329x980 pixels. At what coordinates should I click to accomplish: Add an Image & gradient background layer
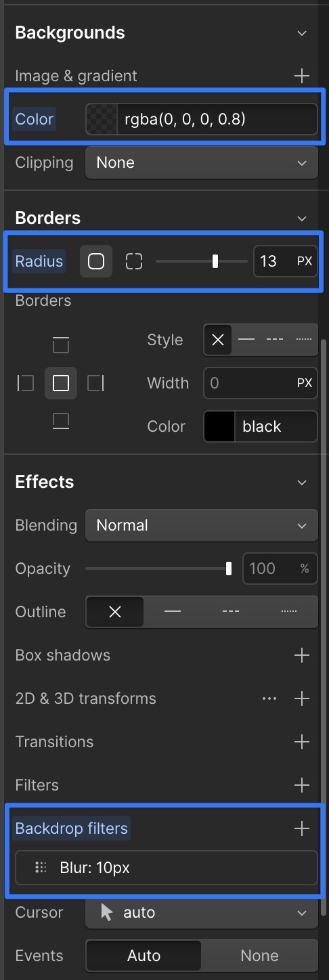[x=302, y=76]
